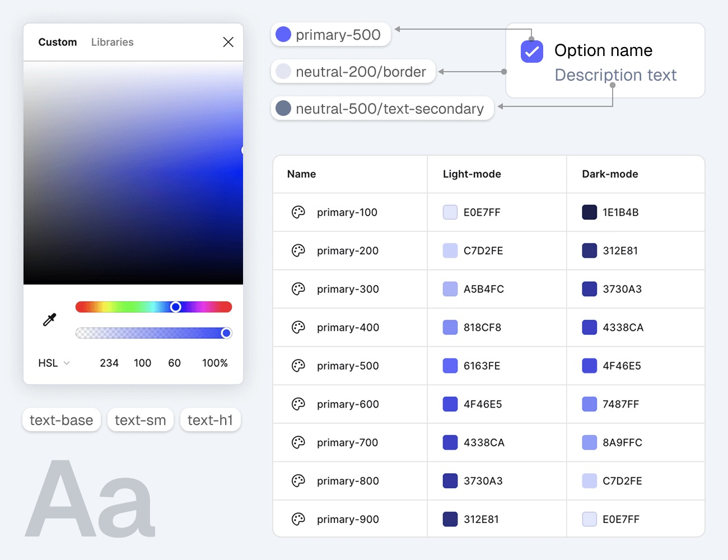
Task: Click the palette icon beside primary-700
Action: click(298, 442)
